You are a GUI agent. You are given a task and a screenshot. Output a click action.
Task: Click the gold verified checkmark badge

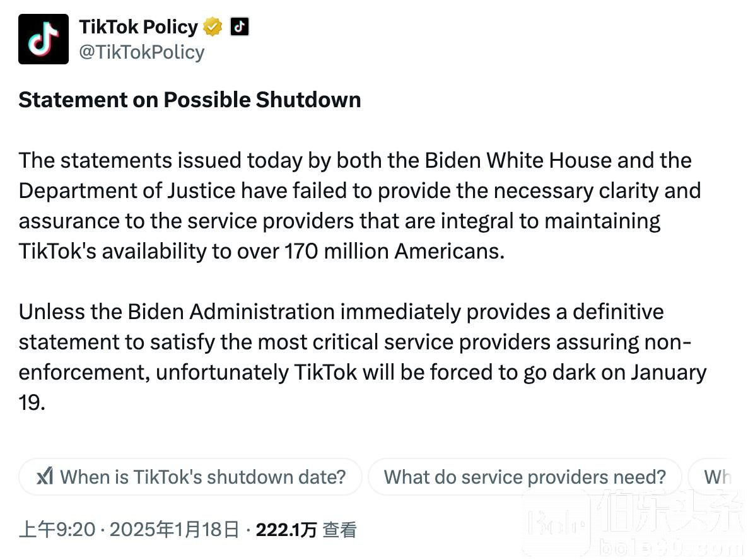[213, 26]
